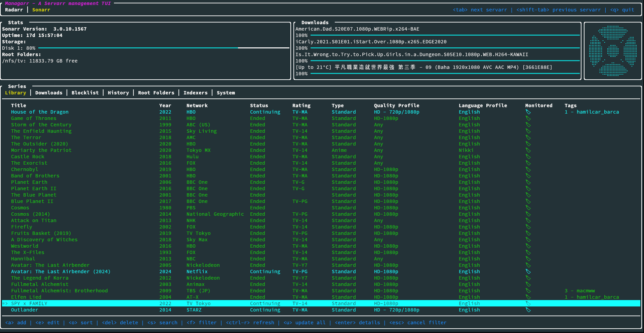Toggle monitoring on the Firefly series row

tap(528, 227)
